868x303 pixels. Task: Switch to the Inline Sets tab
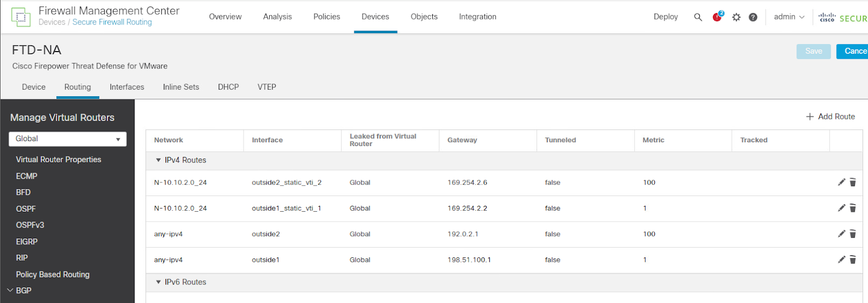click(x=181, y=87)
